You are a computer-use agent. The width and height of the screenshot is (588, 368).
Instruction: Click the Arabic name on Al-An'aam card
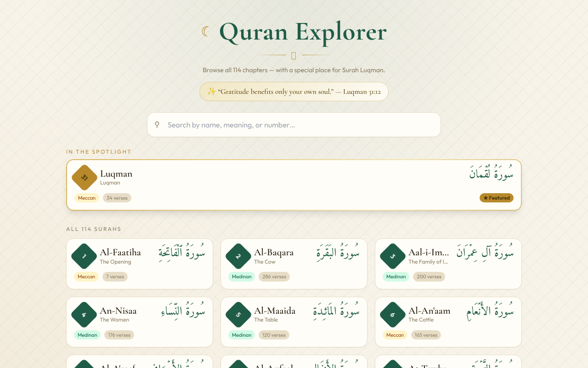[x=490, y=311]
